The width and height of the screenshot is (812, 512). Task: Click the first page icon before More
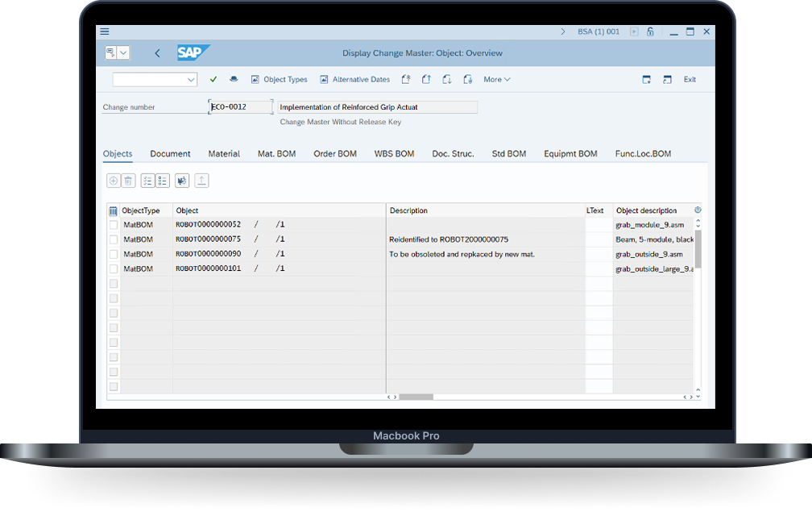(x=406, y=79)
